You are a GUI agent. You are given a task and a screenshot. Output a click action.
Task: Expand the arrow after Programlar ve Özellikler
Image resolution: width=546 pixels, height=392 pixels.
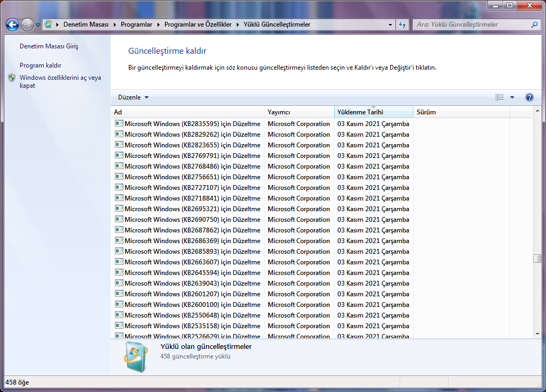coord(237,24)
